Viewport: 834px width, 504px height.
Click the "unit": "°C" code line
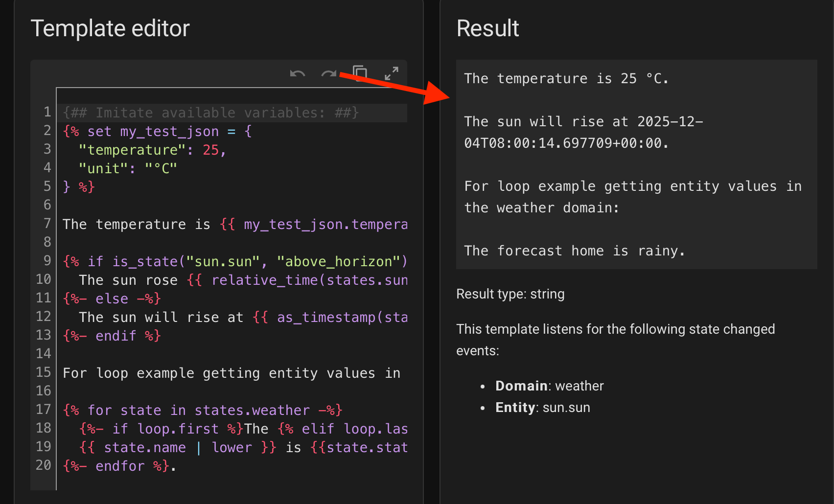(127, 169)
